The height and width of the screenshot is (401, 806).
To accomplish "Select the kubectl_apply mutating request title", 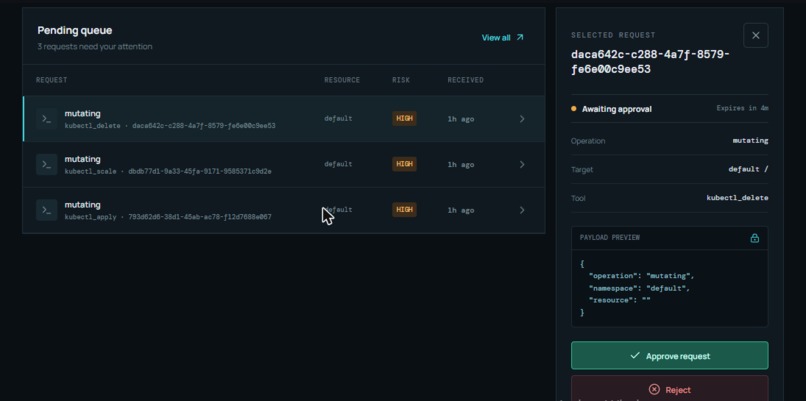I will coord(82,205).
